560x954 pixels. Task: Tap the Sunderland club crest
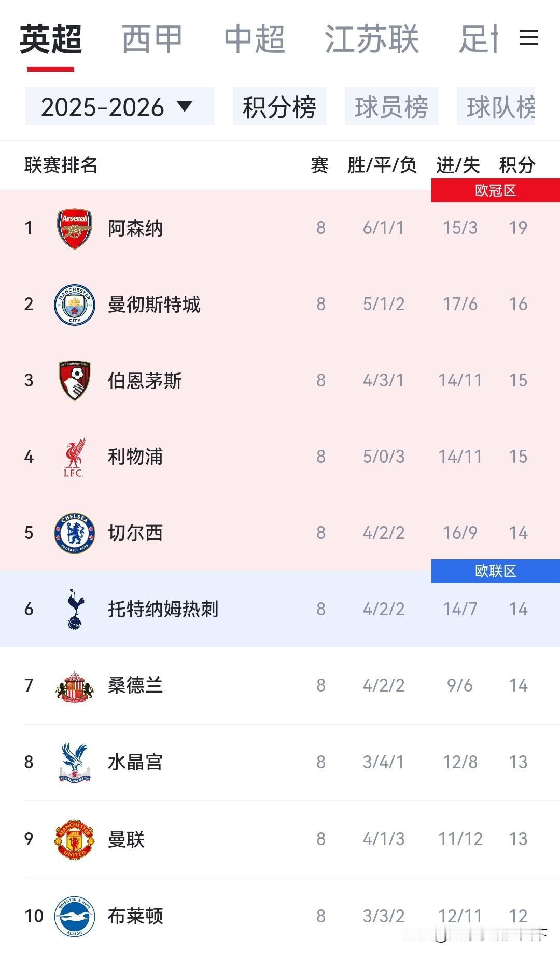[x=75, y=686]
